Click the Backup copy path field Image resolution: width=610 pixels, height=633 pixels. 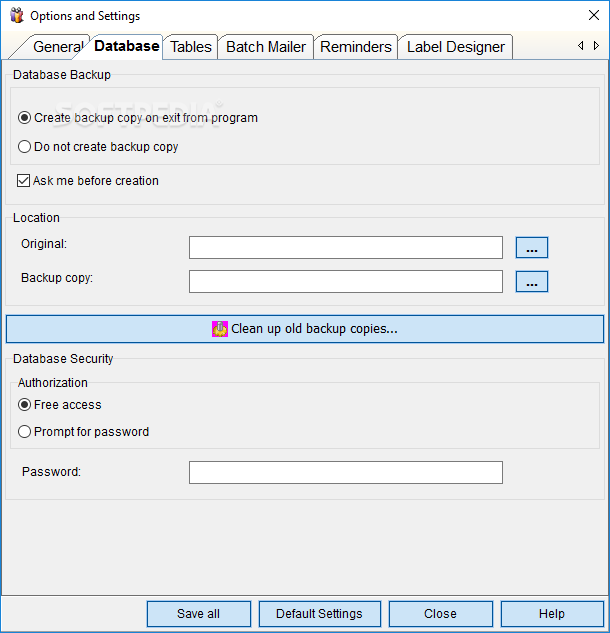346,281
